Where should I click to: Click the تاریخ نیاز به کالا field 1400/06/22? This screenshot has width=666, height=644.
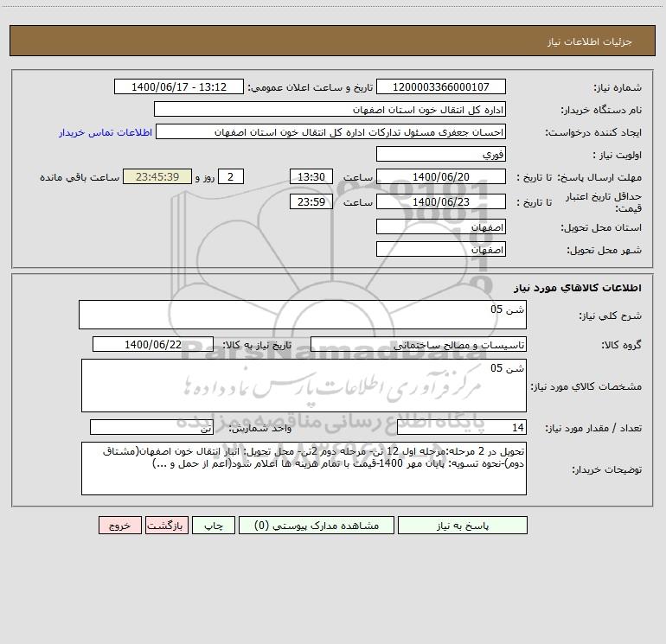153,344
